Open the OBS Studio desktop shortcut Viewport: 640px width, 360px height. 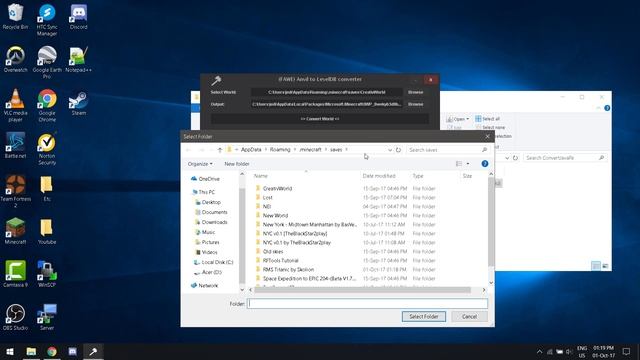click(x=15, y=317)
